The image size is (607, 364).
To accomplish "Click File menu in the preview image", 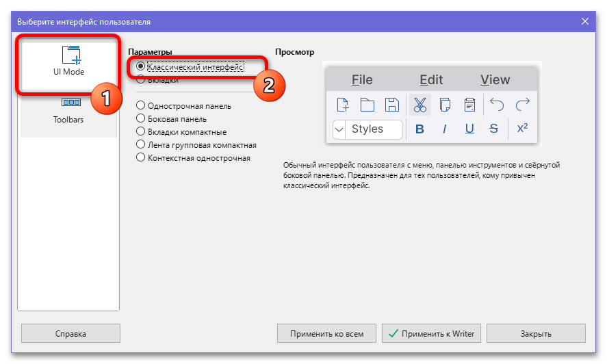I will click(x=362, y=80).
